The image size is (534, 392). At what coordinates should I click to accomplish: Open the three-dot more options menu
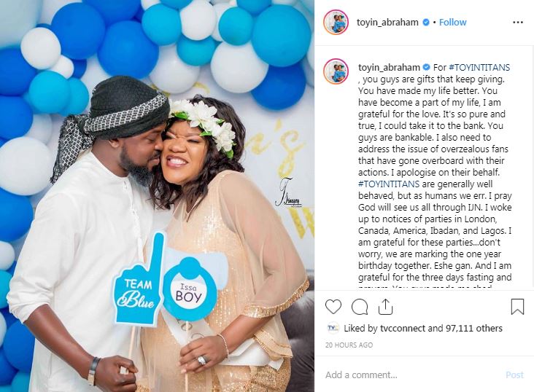tap(518, 23)
